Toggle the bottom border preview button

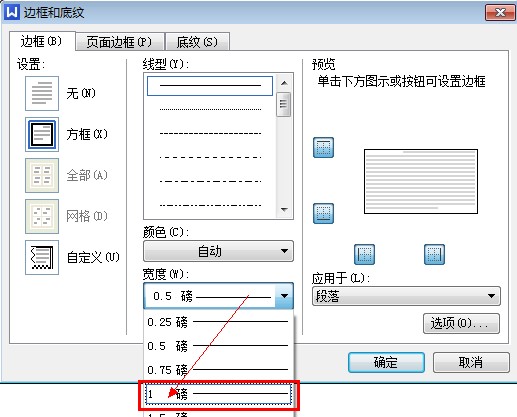click(323, 213)
